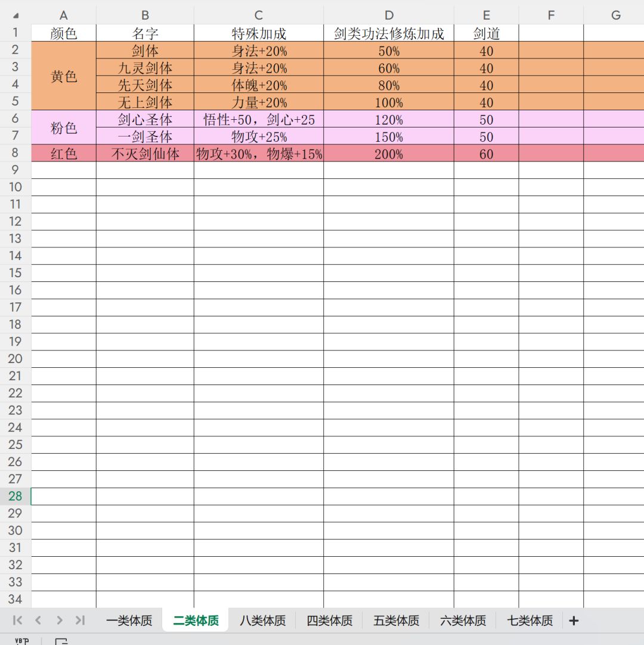The image size is (644, 645).
Task: Jump to first sheet tab arrow
Action: point(17,620)
